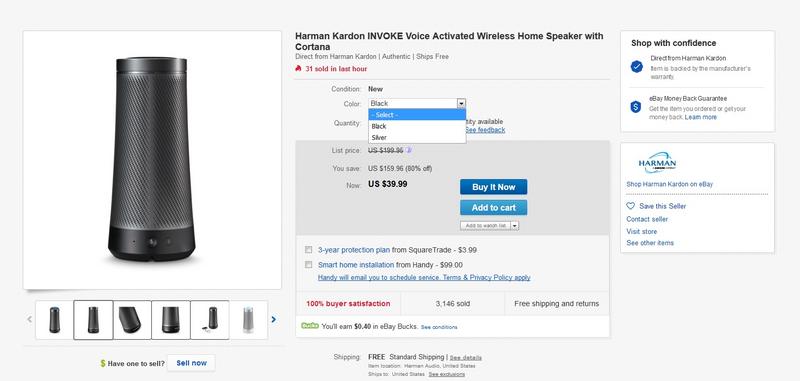This screenshot has width=800, height=381.
Task: Click the info icon next to list price
Action: pyautogui.click(x=409, y=150)
